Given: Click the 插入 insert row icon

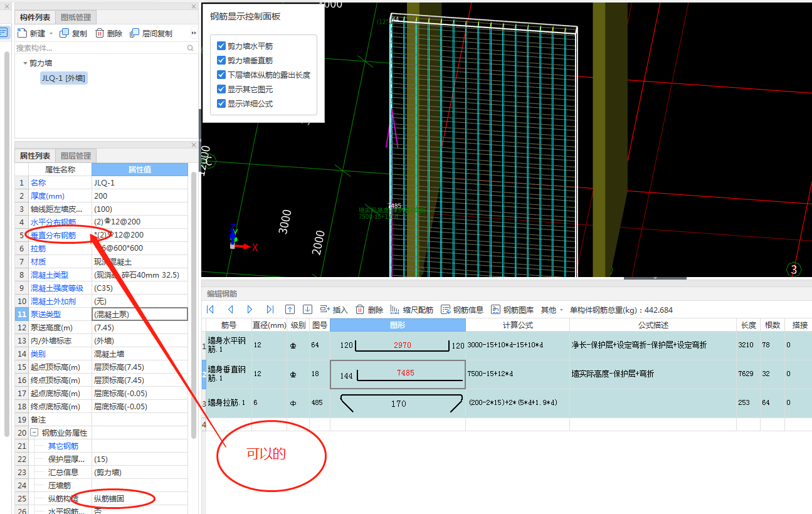Looking at the screenshot, I should click(x=325, y=310).
